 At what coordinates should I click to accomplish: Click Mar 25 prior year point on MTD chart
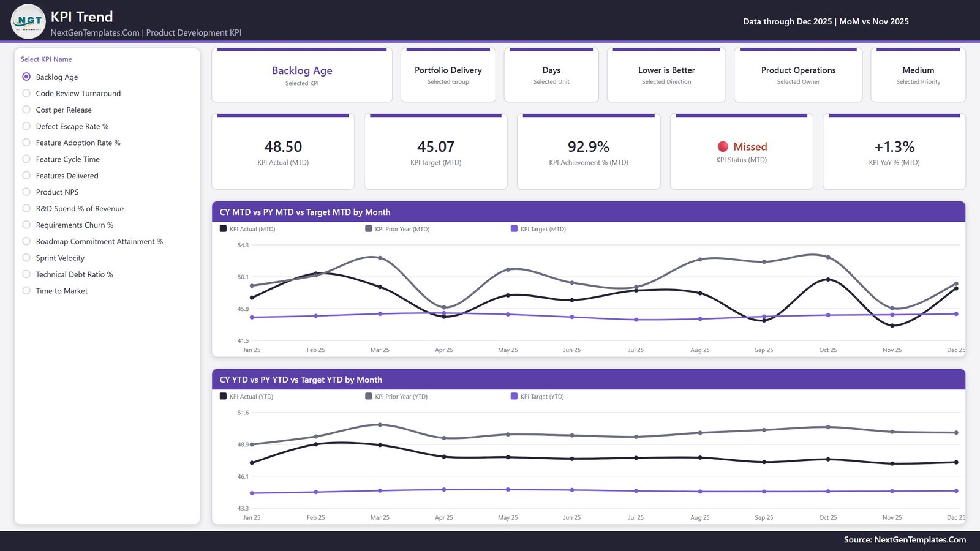[x=380, y=258]
